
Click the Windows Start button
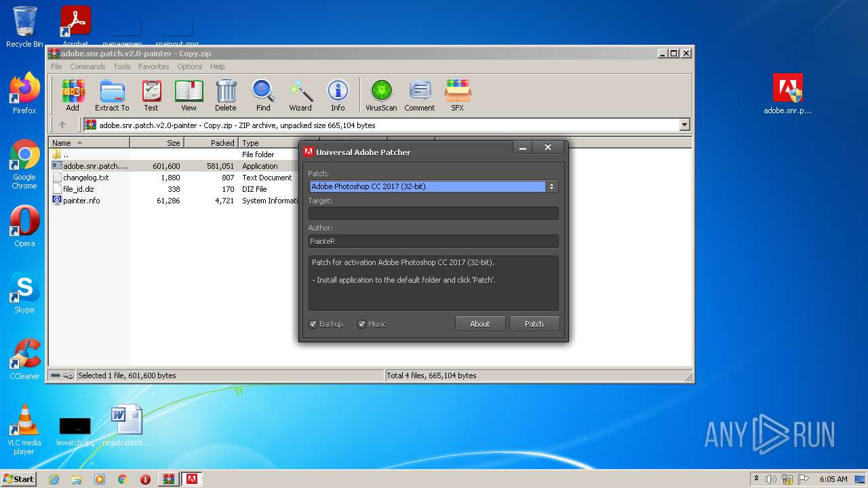point(19,479)
